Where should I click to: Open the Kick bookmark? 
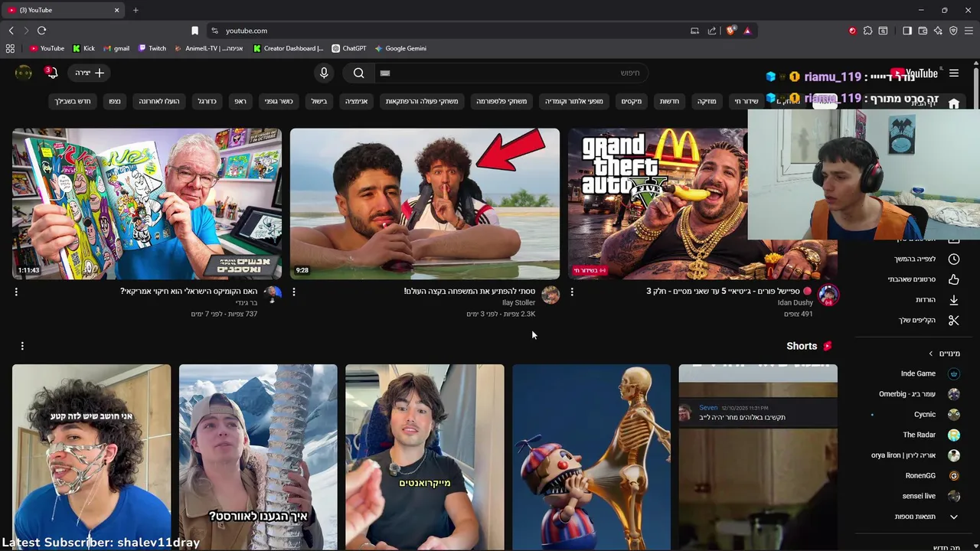83,48
